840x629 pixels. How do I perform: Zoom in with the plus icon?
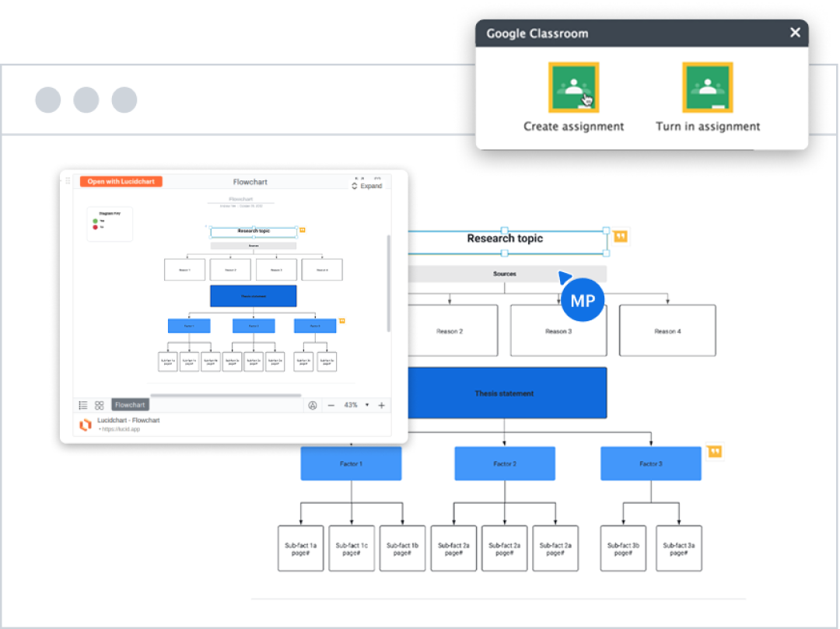(381, 405)
